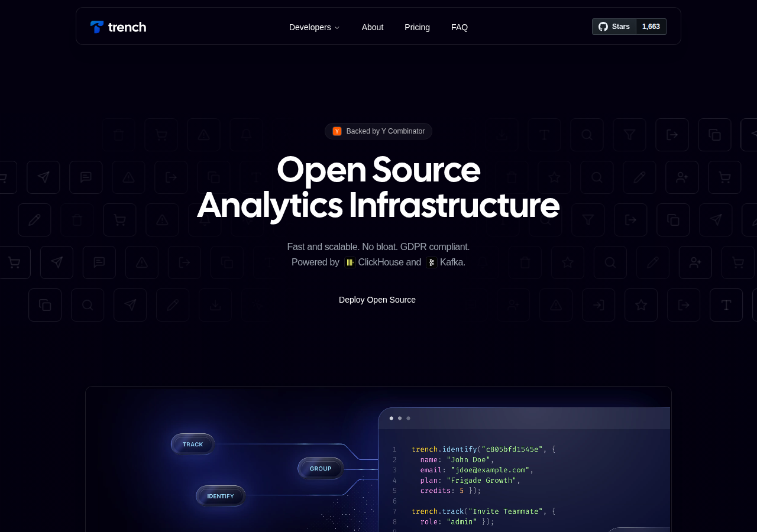Click the "Analytics Infrastructure" headline line
The width and height of the screenshot is (757, 532).
click(x=378, y=205)
